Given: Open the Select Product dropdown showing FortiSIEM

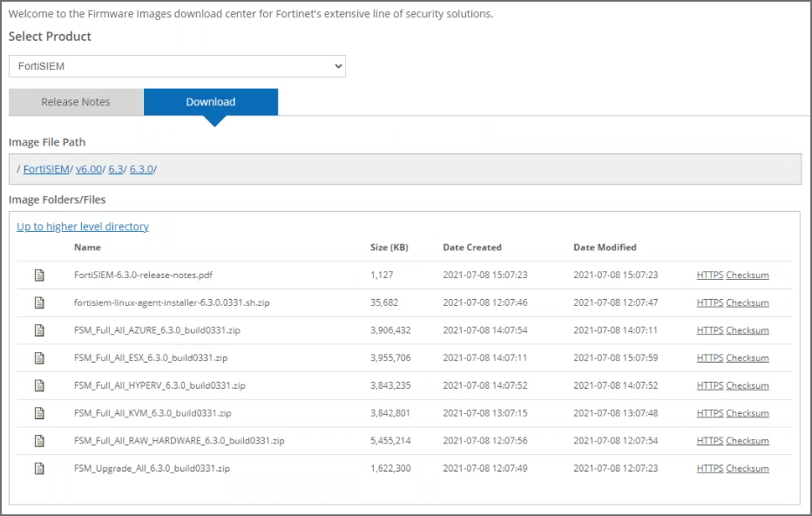Looking at the screenshot, I should point(177,66).
